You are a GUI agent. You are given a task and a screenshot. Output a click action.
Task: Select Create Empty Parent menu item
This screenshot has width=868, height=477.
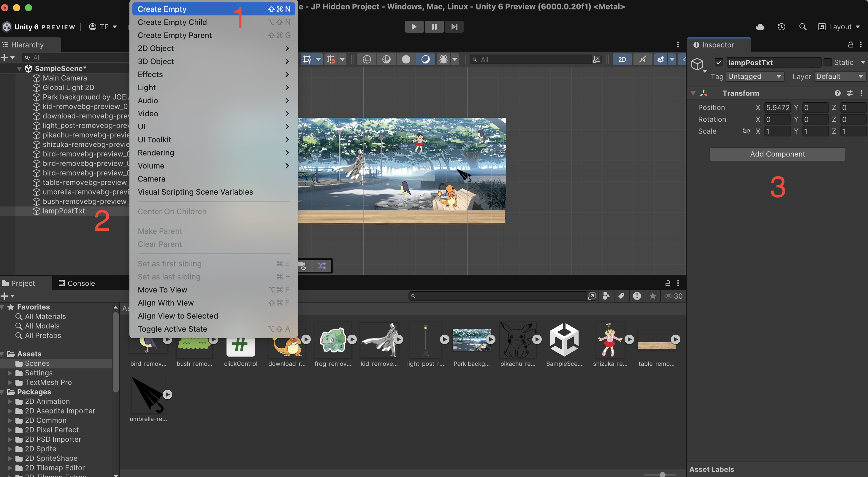pos(213,35)
